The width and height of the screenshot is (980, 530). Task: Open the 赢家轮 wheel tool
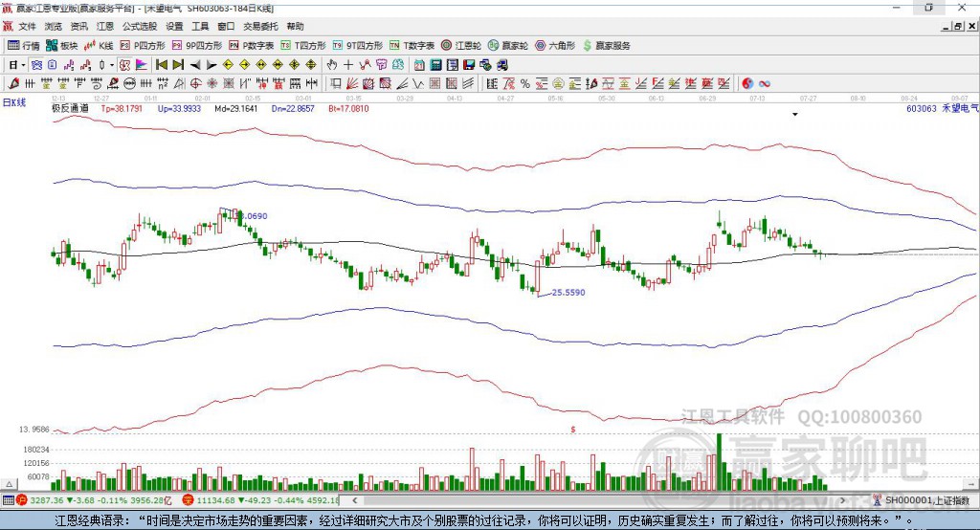[508, 46]
